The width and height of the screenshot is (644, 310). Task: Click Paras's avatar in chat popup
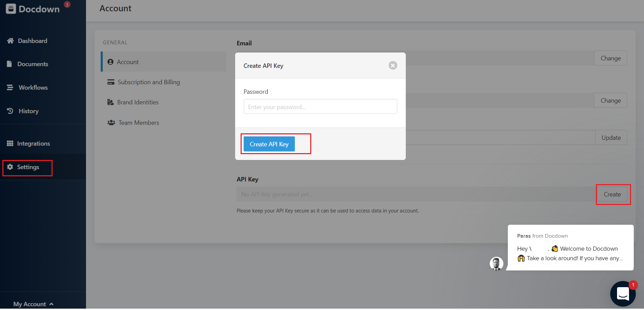(x=496, y=264)
